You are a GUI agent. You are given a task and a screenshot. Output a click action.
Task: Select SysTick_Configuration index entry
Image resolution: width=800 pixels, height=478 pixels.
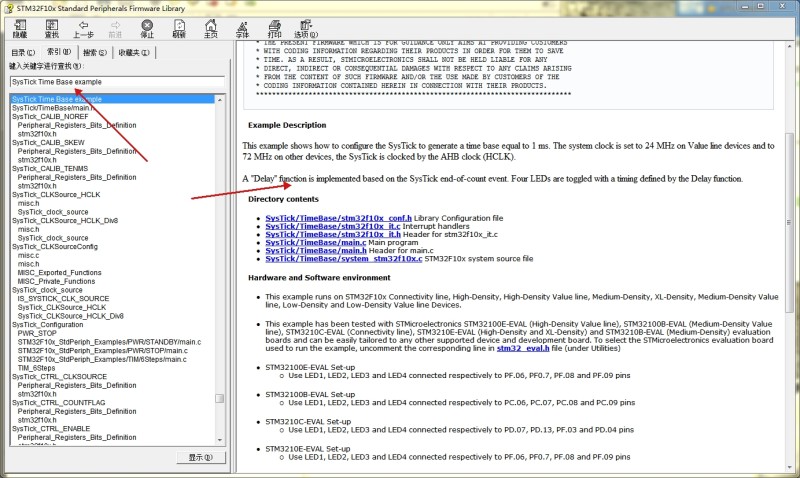(x=48, y=325)
